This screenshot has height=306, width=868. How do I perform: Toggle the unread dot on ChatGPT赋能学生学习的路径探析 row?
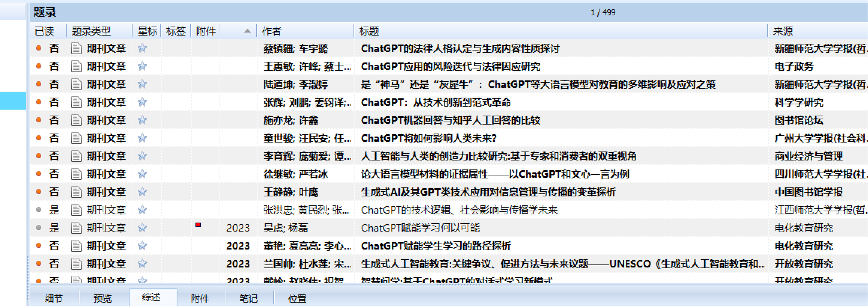point(39,245)
